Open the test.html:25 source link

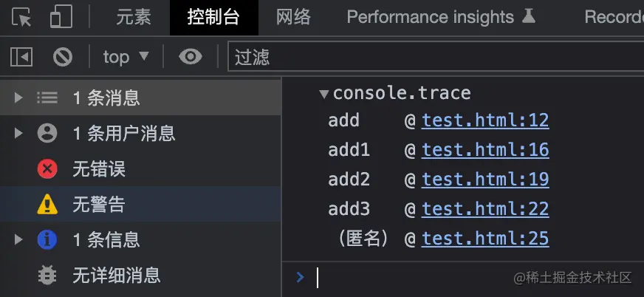(x=485, y=239)
